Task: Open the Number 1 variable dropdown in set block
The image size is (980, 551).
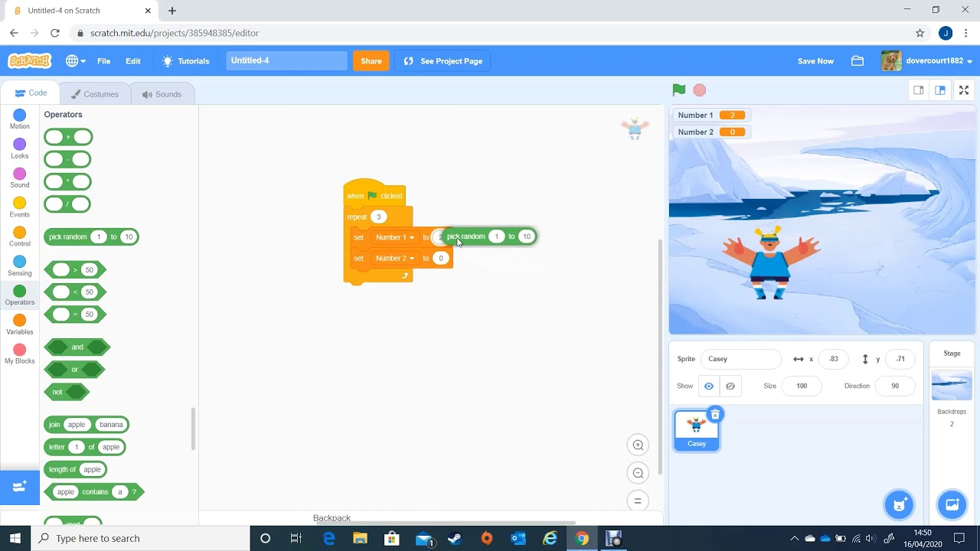Action: tap(395, 237)
